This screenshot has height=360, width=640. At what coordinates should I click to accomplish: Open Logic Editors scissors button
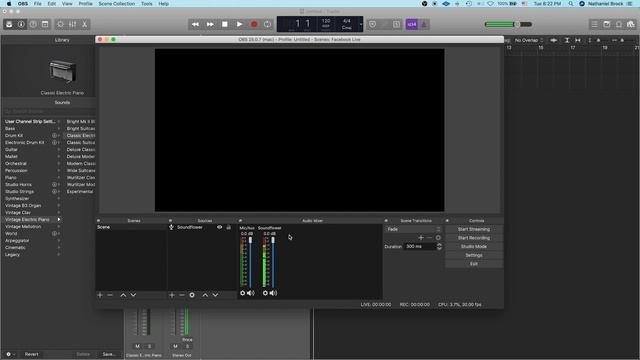click(84, 24)
